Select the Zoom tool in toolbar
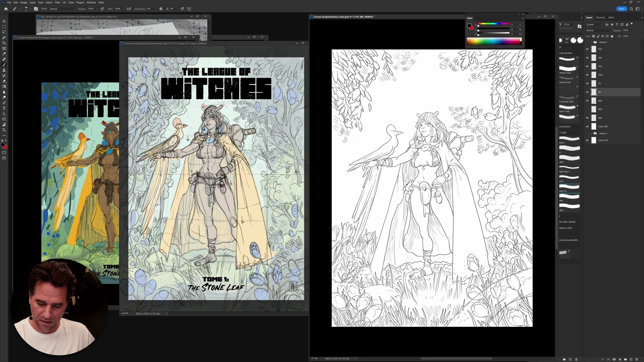 click(x=4, y=130)
